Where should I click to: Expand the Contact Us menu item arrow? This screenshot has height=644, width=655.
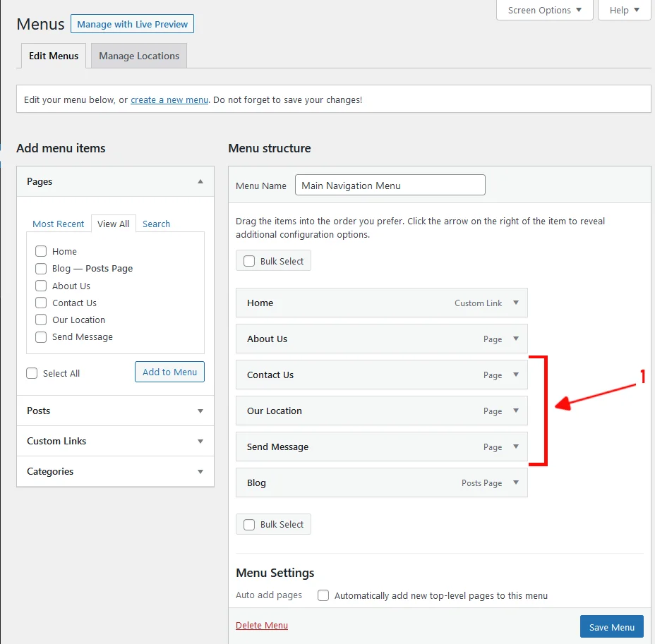point(516,375)
